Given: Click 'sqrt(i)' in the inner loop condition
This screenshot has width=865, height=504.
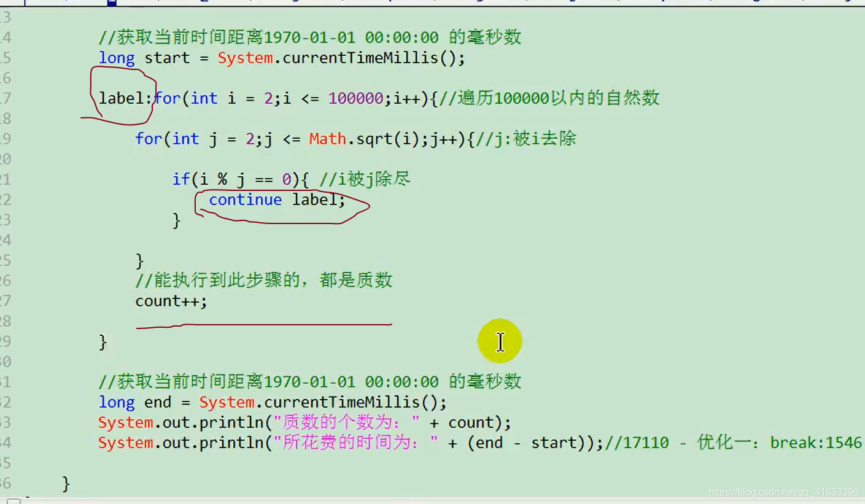Looking at the screenshot, I should [388, 139].
